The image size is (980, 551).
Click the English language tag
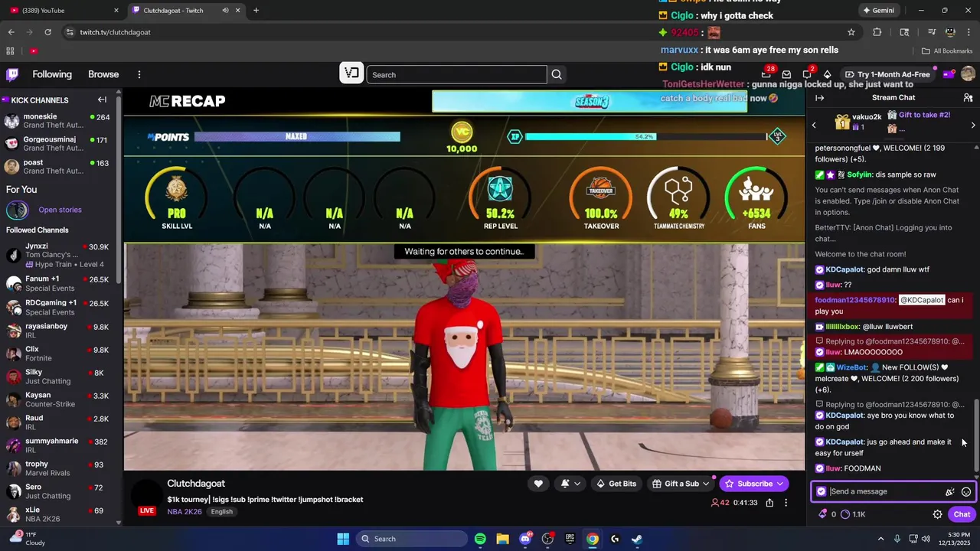[x=222, y=511]
